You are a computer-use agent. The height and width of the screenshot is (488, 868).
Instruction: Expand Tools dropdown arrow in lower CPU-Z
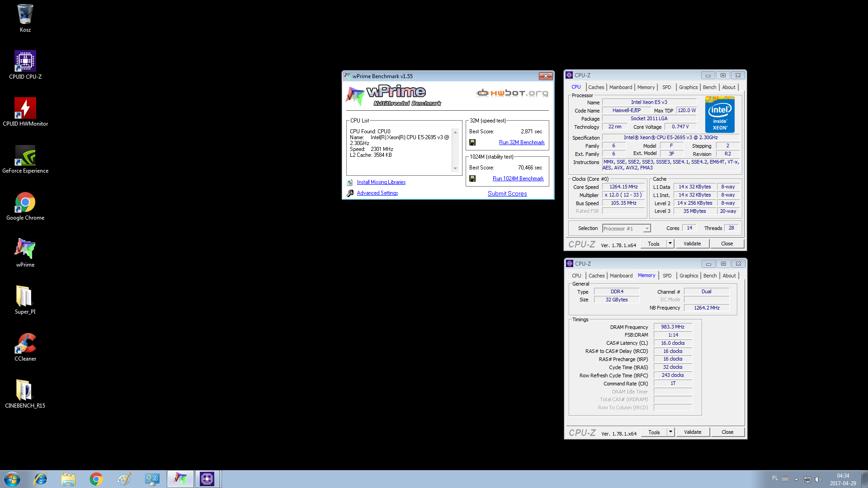pyautogui.click(x=671, y=432)
